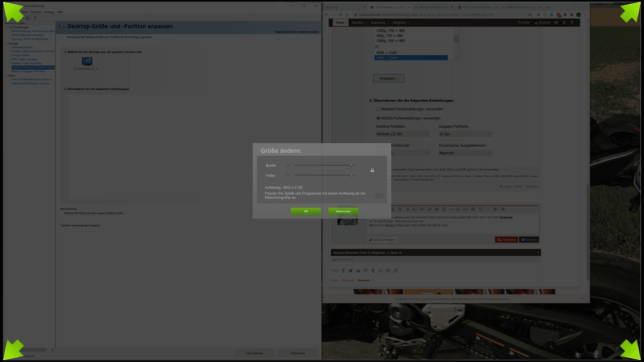Screen dimensions: 644x362
Task: Click Standardwerte wiederherstellen link
Action: (297, 32)
